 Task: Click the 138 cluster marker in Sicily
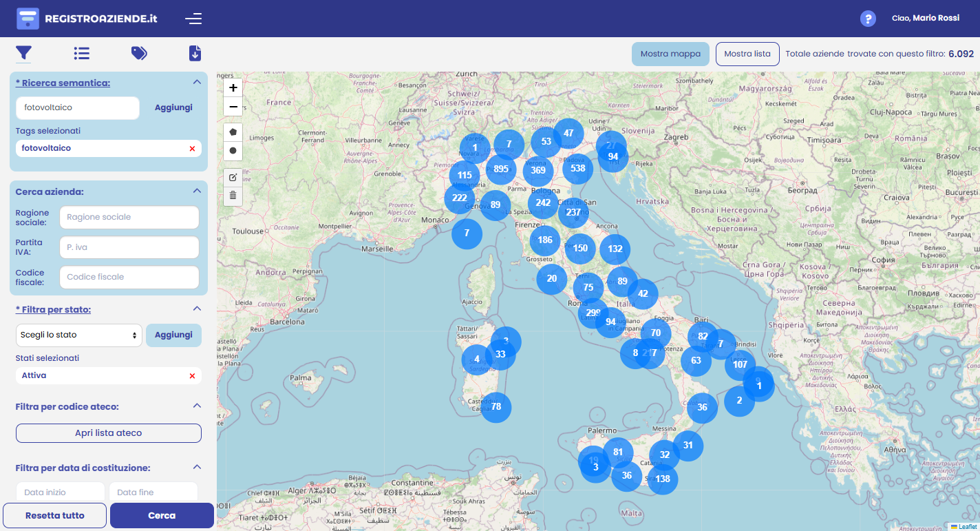(663, 479)
